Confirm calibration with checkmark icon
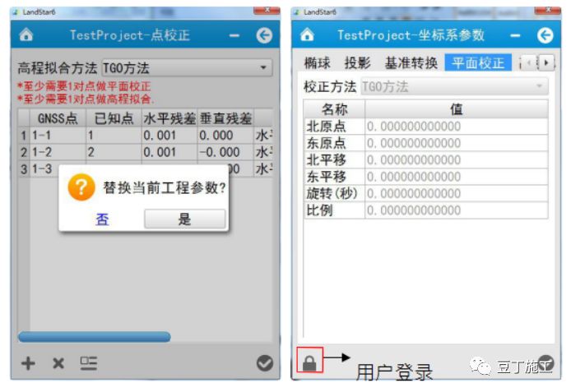Viewport: 571px width, 392px height. [x=265, y=363]
